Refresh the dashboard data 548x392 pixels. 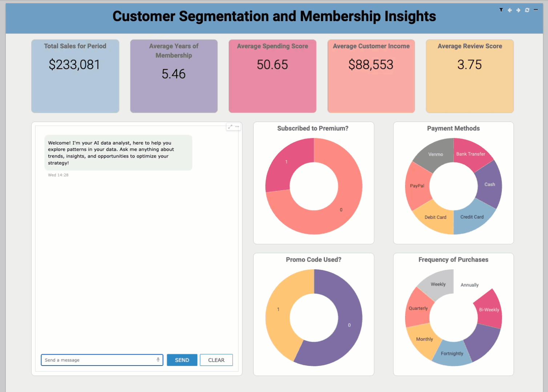point(527,10)
